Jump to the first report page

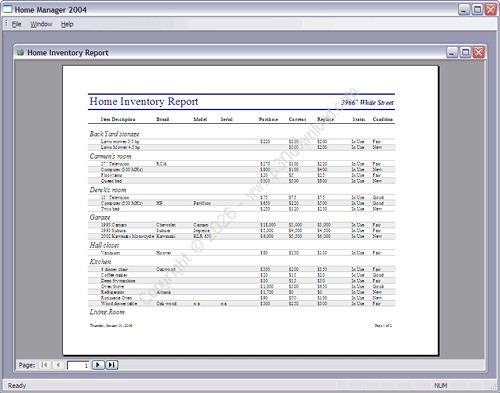tap(44, 365)
